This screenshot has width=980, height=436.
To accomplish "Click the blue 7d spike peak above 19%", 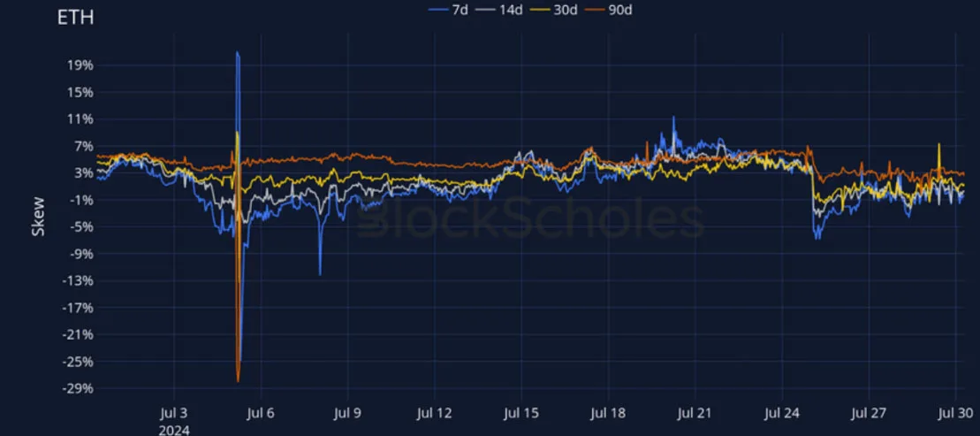I will [238, 53].
